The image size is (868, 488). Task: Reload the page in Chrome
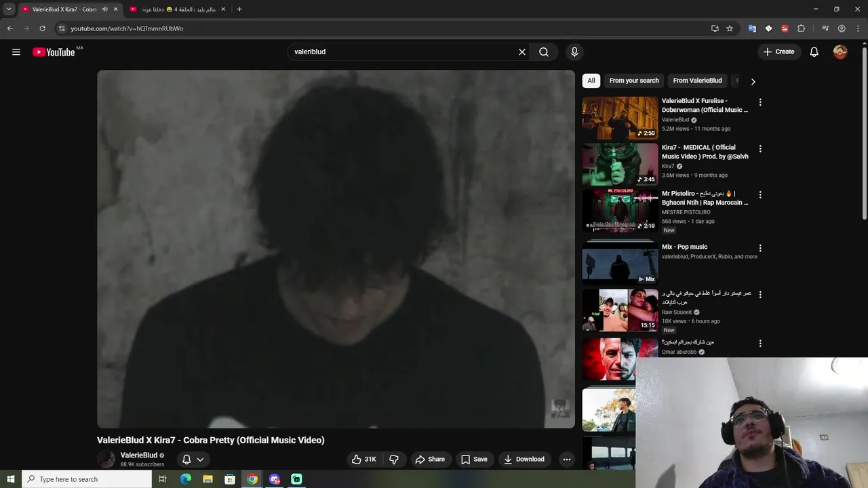(42, 28)
